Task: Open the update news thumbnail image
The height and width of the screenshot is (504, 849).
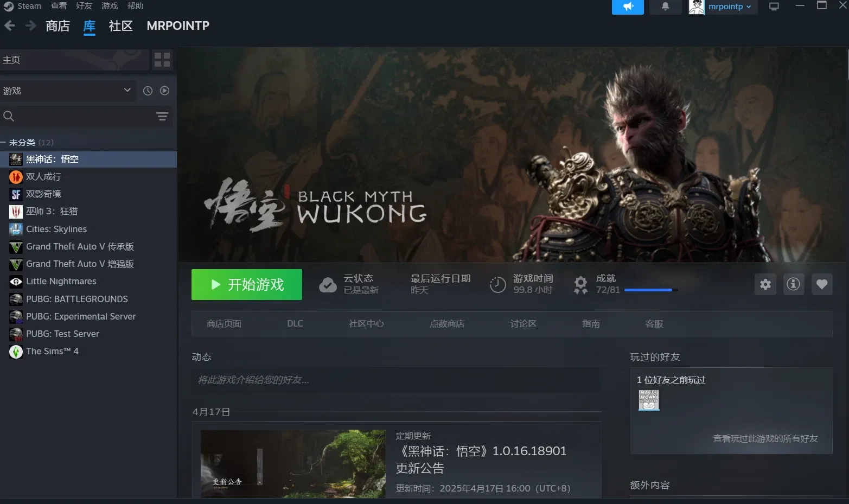Action: coord(293,464)
